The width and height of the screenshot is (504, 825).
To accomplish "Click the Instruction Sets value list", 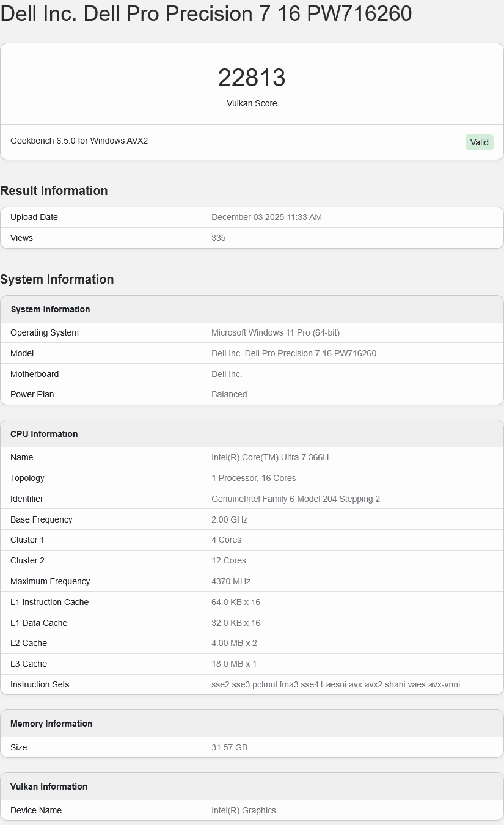I will click(335, 685).
